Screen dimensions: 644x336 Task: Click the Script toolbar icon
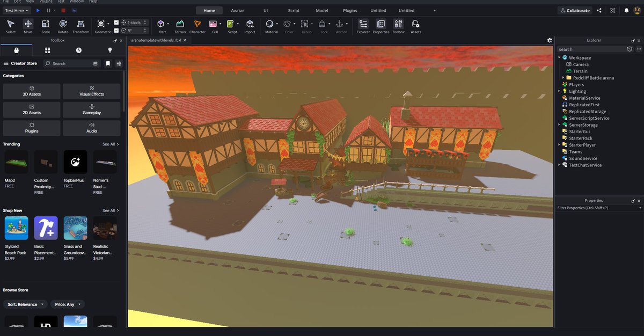(x=230, y=24)
